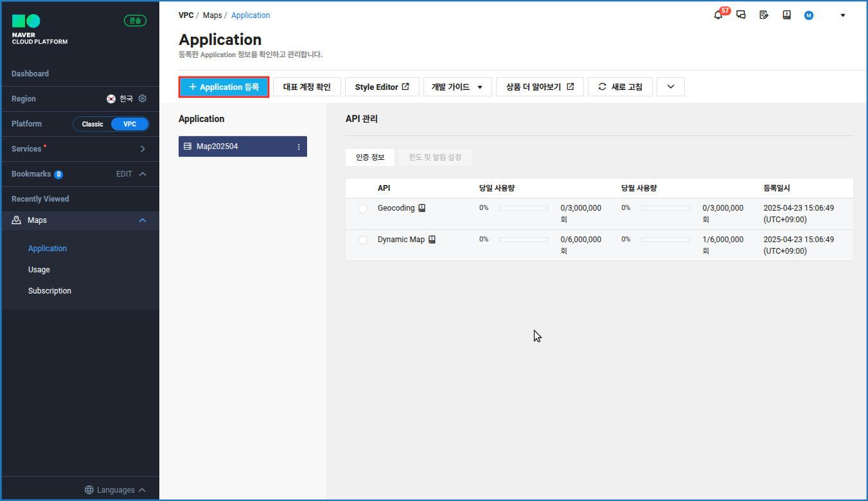The height and width of the screenshot is (501, 868).
Task: Collapse the Maps section in the sidebar
Action: point(143,220)
